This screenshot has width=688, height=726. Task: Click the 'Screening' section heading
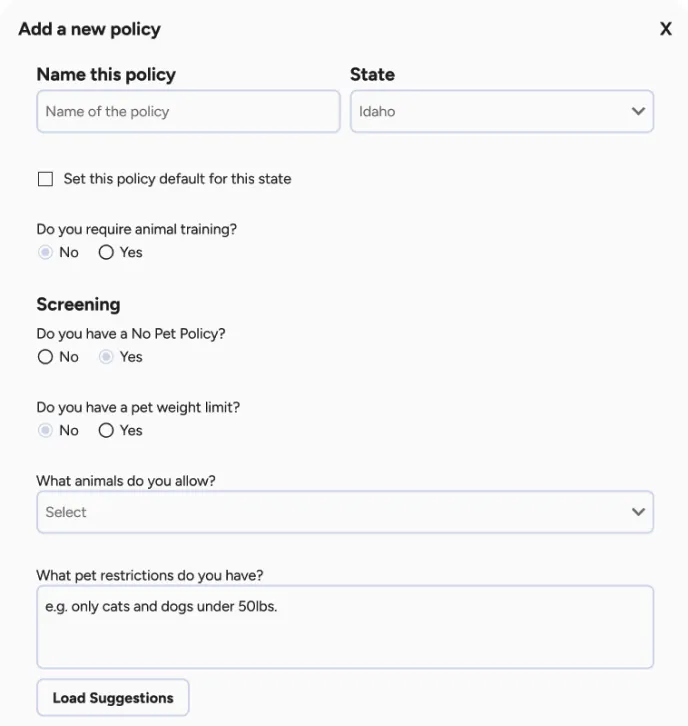click(x=78, y=304)
